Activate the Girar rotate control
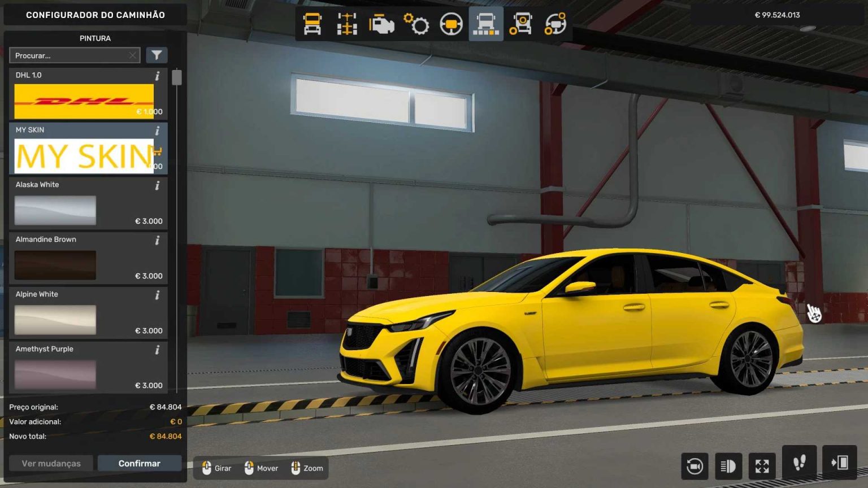The width and height of the screenshot is (868, 488). [x=216, y=468]
